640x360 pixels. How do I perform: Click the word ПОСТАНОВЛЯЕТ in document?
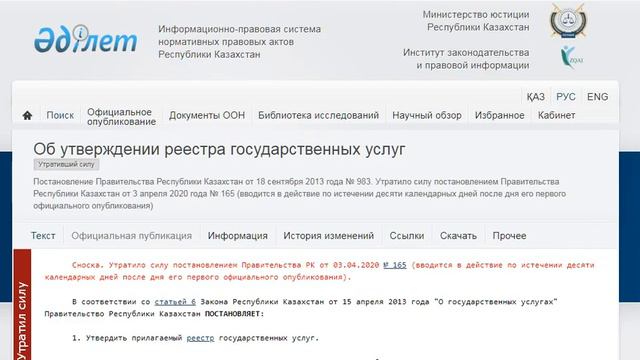click(x=234, y=314)
